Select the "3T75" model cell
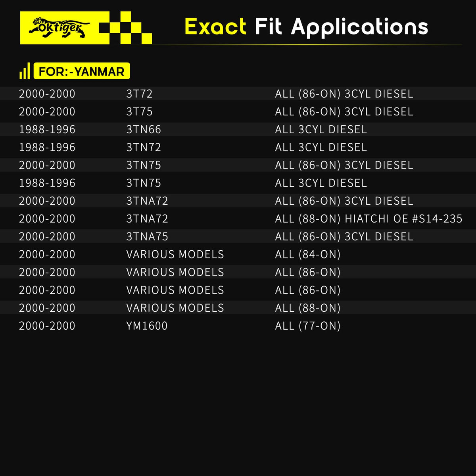The height and width of the screenshot is (476, 476). (139, 111)
